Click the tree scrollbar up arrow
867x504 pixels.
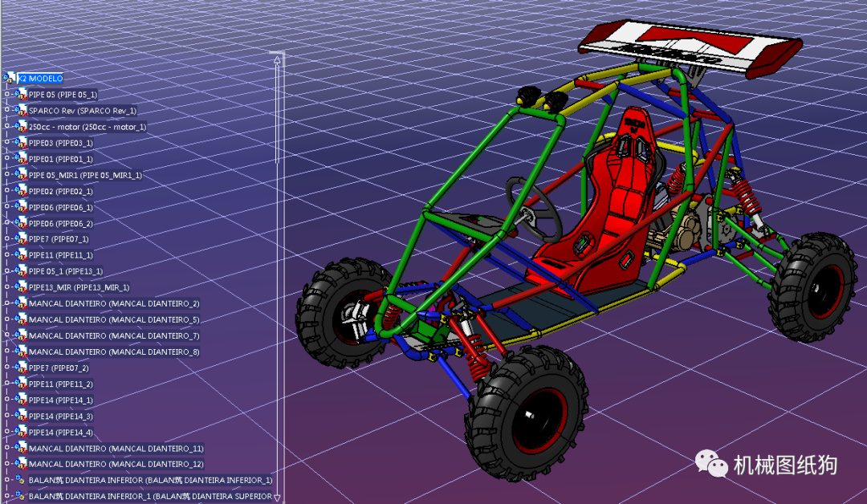click(277, 59)
